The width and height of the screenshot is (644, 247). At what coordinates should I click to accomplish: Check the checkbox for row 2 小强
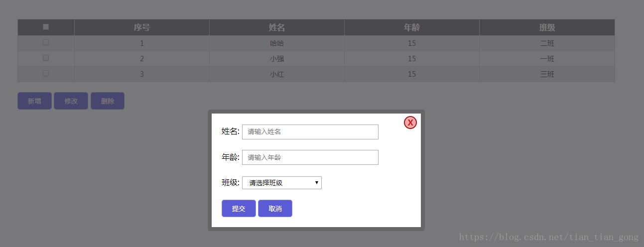(x=46, y=58)
